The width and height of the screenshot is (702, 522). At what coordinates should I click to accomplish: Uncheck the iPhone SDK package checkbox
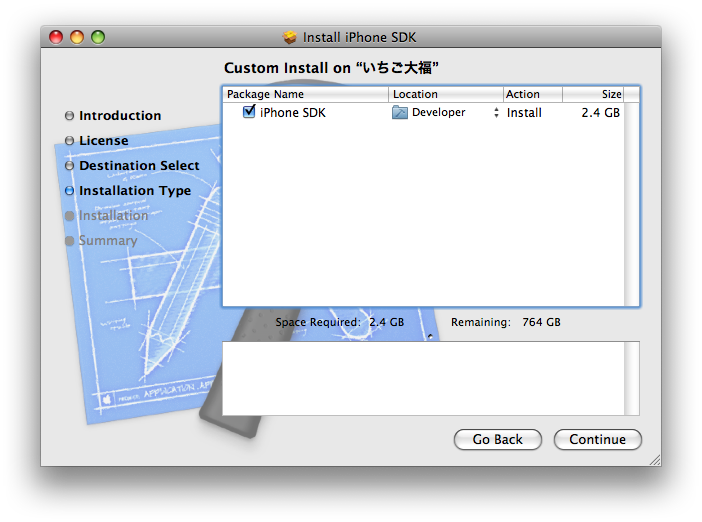pos(249,112)
